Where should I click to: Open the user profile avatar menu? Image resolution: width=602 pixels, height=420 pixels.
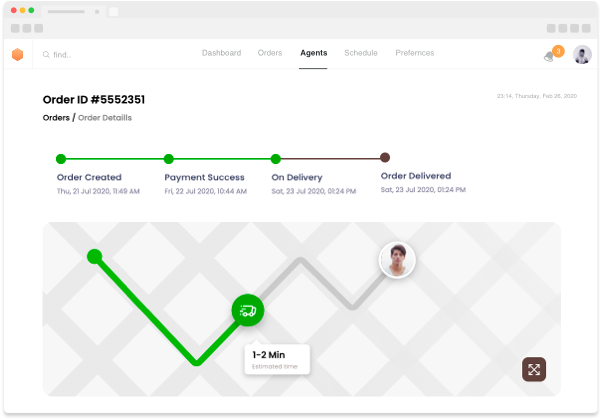(582, 55)
